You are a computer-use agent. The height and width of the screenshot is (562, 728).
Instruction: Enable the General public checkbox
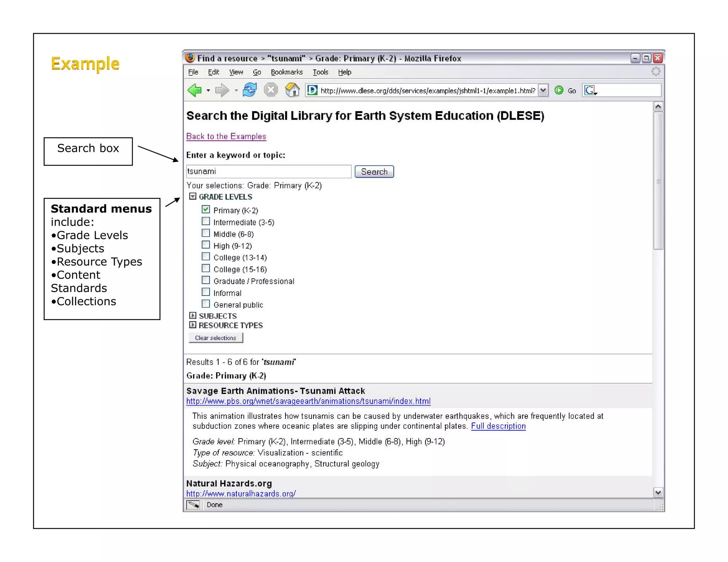pyautogui.click(x=206, y=304)
